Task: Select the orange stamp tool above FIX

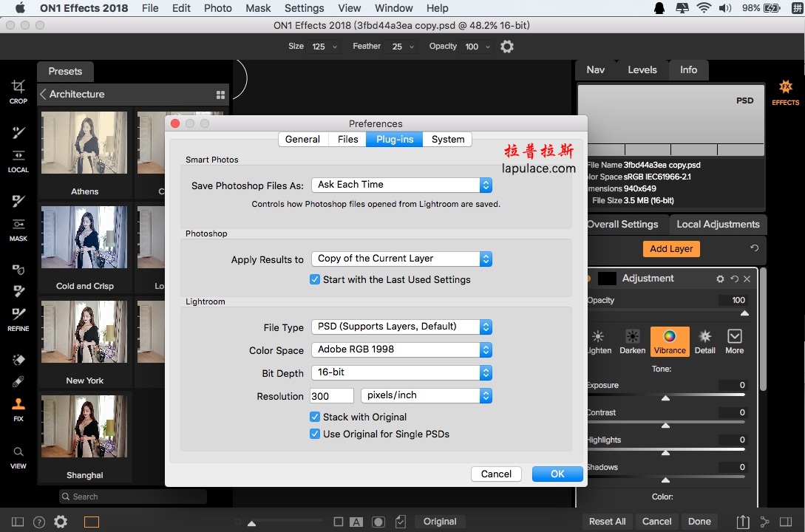Action: pyautogui.click(x=18, y=404)
